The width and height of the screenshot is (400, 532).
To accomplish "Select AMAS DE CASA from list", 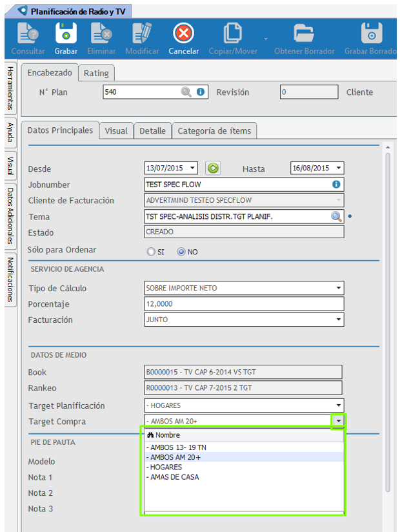I will click(x=244, y=476).
